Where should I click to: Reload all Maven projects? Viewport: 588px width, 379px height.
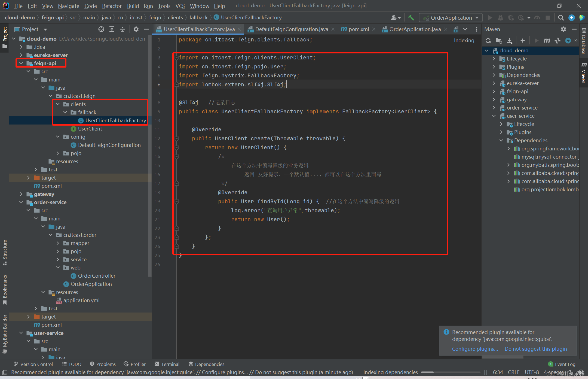coord(488,41)
